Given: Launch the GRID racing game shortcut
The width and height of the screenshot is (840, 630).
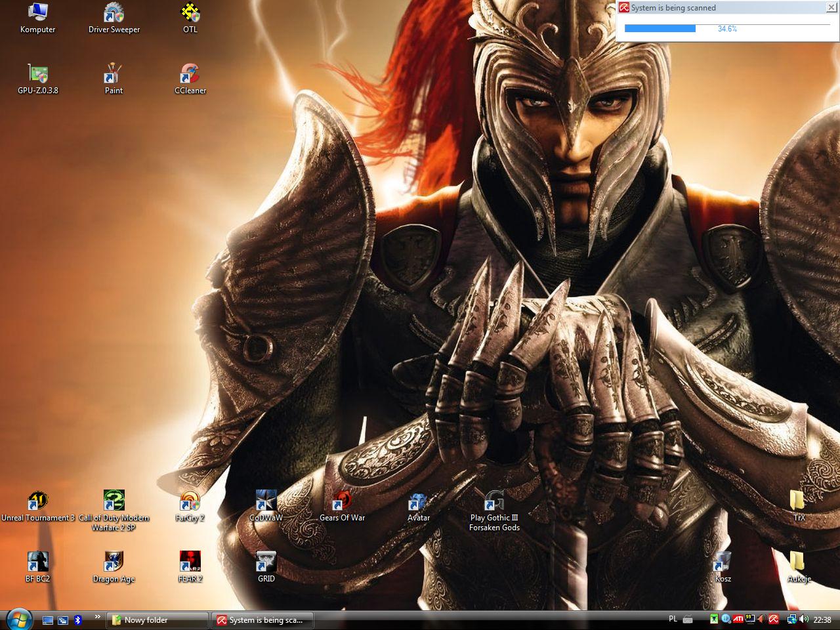Looking at the screenshot, I should point(266,568).
